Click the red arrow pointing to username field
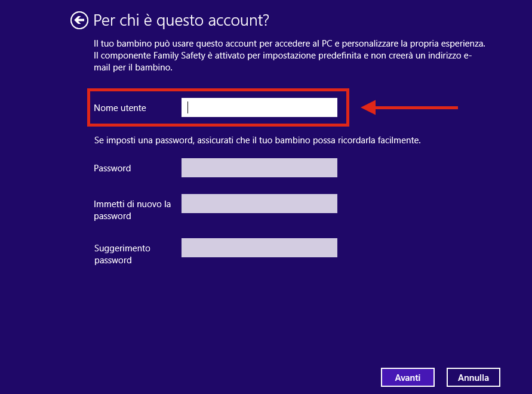Screen dimensions: 532x394 coord(410,107)
